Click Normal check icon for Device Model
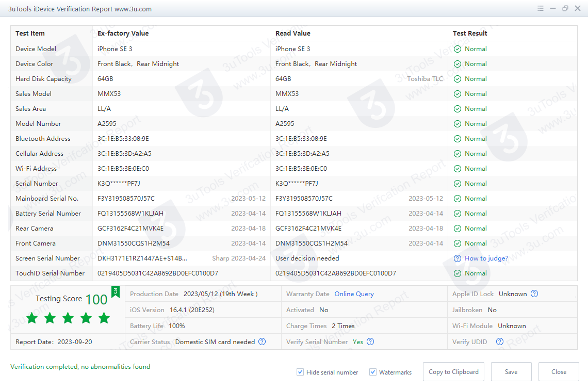 tap(458, 49)
